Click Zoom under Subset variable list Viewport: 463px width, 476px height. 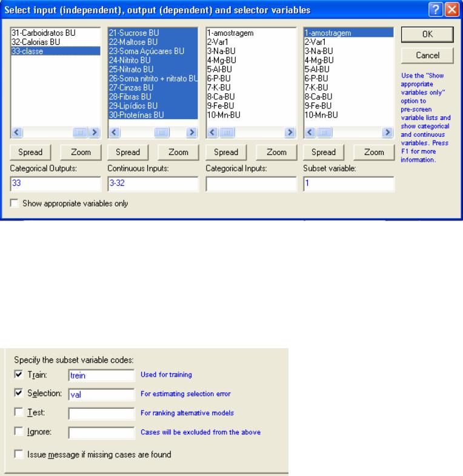click(374, 152)
